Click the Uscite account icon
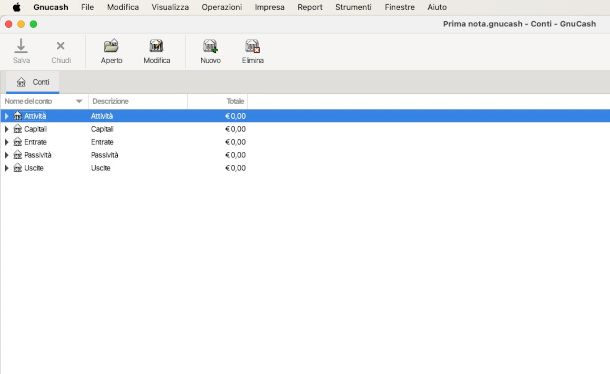Viewport: 610px width, 374px height. click(18, 168)
